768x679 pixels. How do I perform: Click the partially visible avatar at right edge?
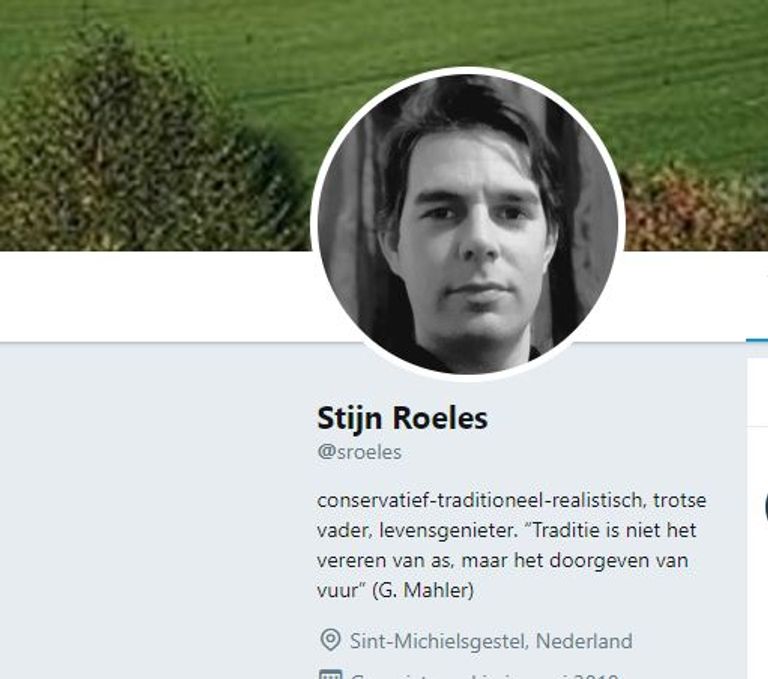[x=764, y=507]
